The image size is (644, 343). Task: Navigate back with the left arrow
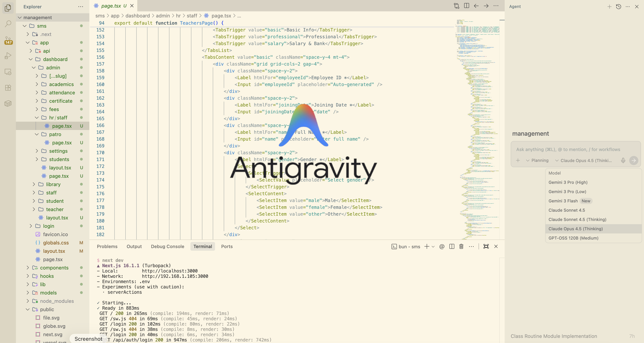(476, 6)
